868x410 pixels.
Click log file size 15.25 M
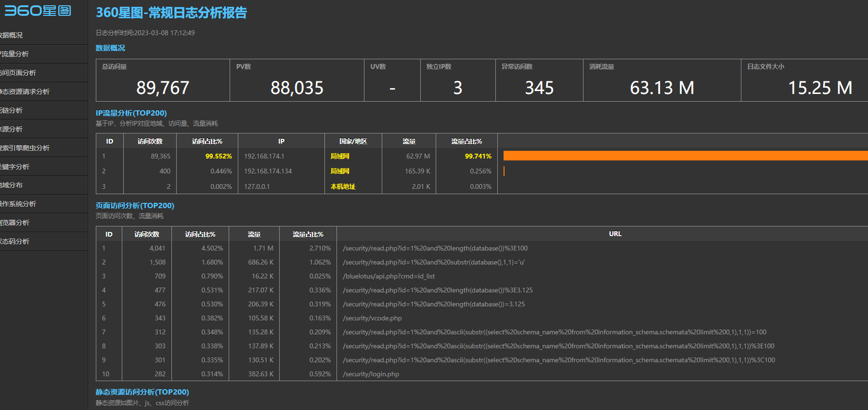[820, 88]
